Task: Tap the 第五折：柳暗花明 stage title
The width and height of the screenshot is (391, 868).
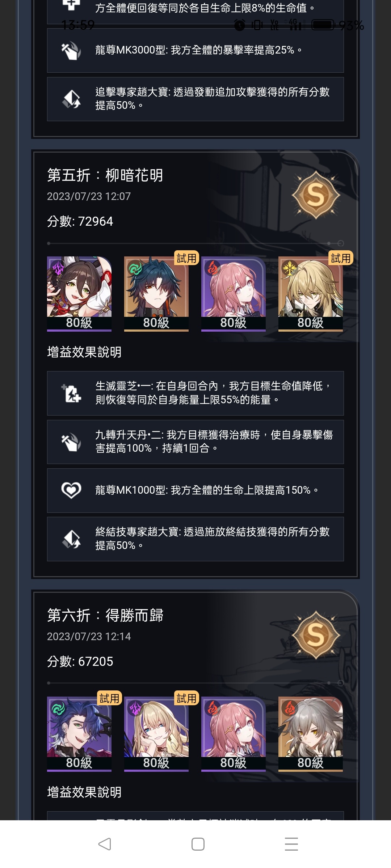Action: [x=105, y=175]
